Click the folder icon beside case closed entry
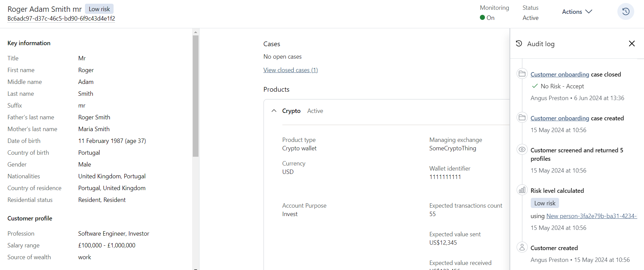644x270 pixels. 522,74
